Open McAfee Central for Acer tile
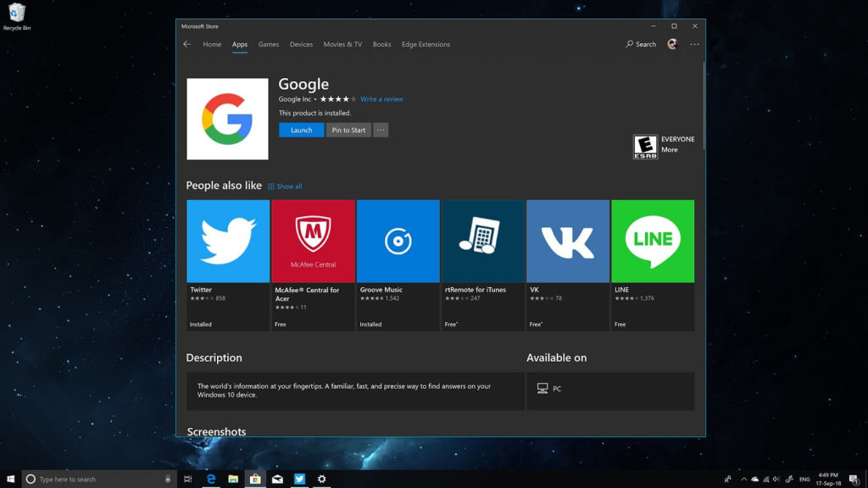Viewport: 868px width, 488px height. point(313,241)
